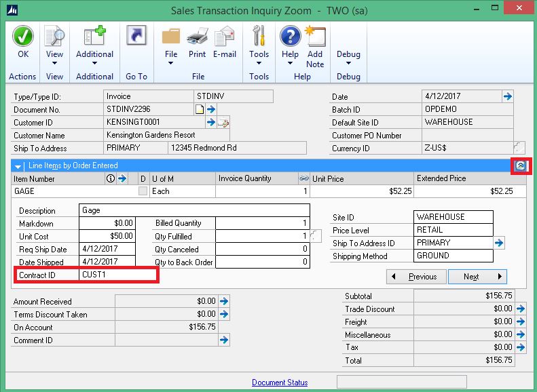Open the View magnifier icon

(x=54, y=36)
